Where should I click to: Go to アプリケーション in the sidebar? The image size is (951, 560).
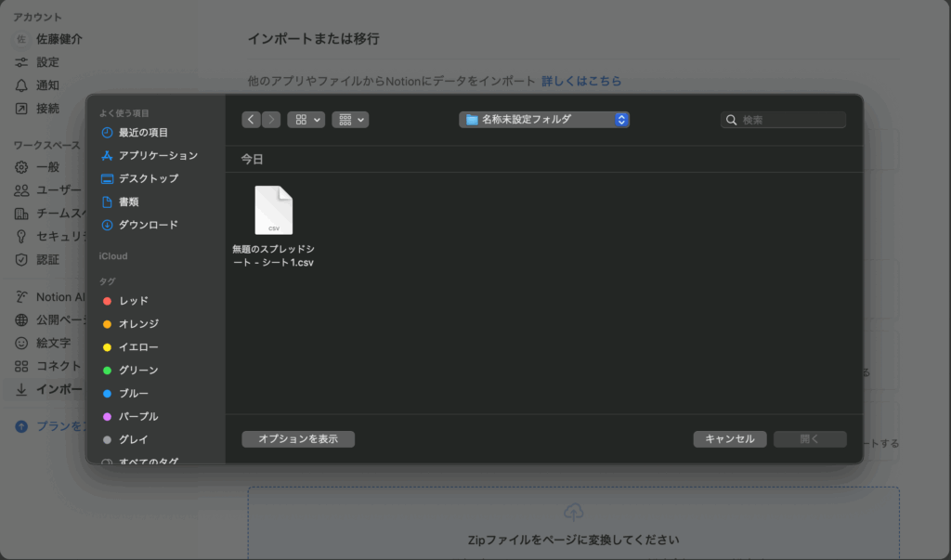pos(158,156)
